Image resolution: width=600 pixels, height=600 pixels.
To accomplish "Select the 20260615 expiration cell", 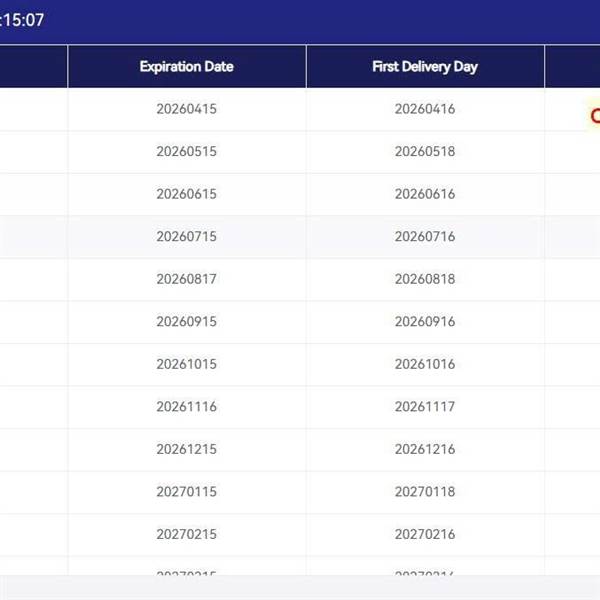I will click(186, 194).
